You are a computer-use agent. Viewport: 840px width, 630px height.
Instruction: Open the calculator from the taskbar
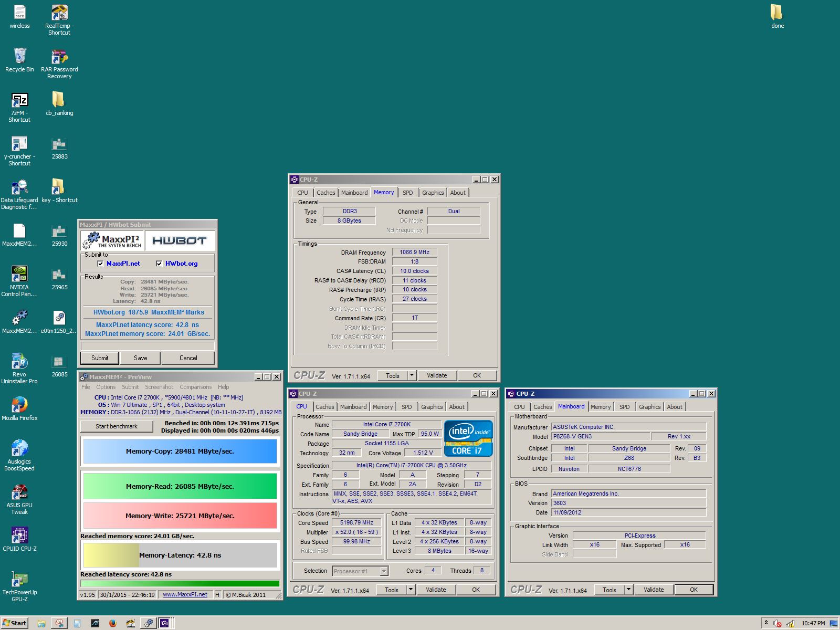coord(77,623)
